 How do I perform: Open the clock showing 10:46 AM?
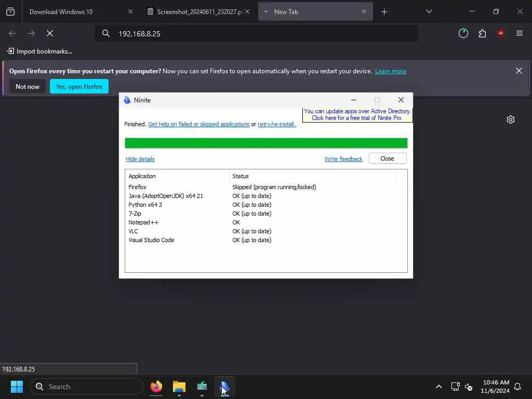495,387
